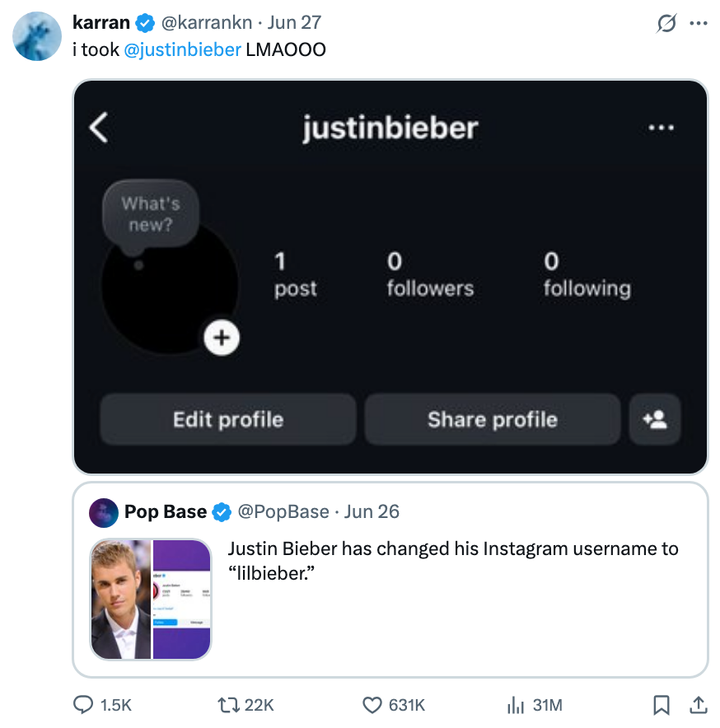Open quoted Pop Base tweet text
This screenshot has height=728, width=720.
point(453,560)
